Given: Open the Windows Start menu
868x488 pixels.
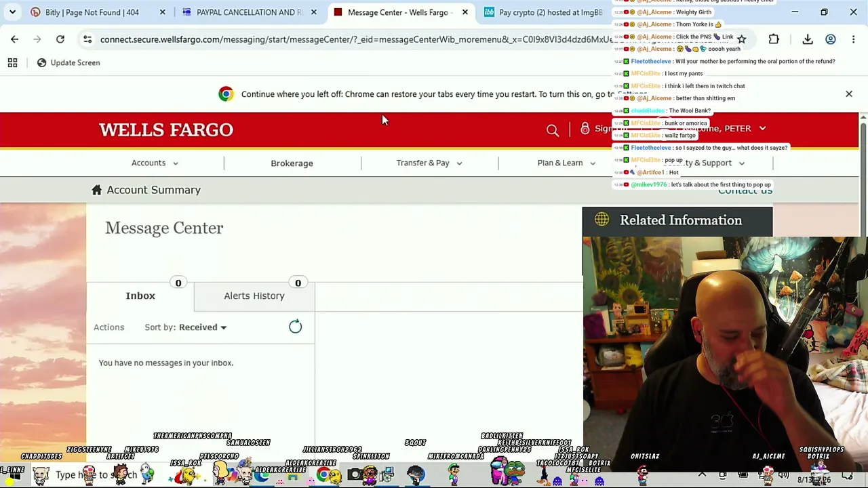Looking at the screenshot, I should point(14,475).
